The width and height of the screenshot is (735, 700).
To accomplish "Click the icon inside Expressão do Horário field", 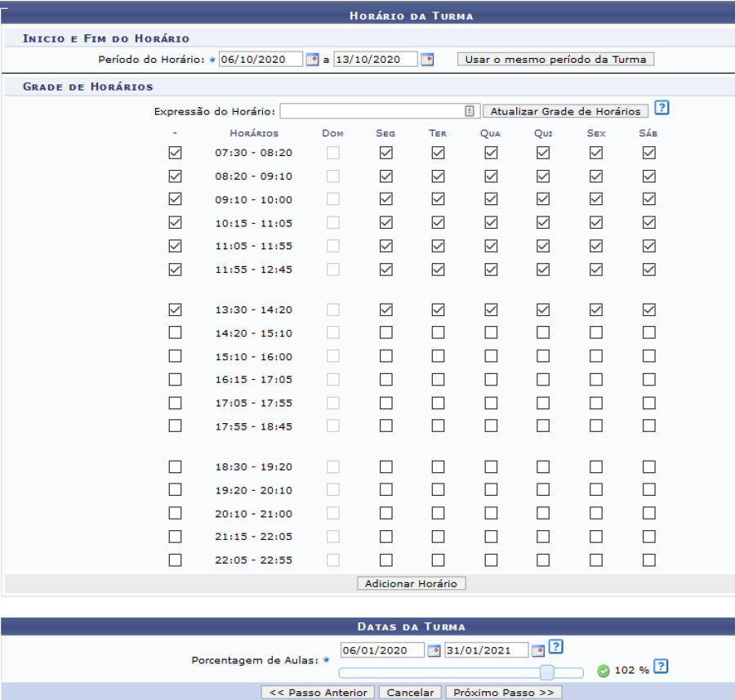I will pos(470,111).
